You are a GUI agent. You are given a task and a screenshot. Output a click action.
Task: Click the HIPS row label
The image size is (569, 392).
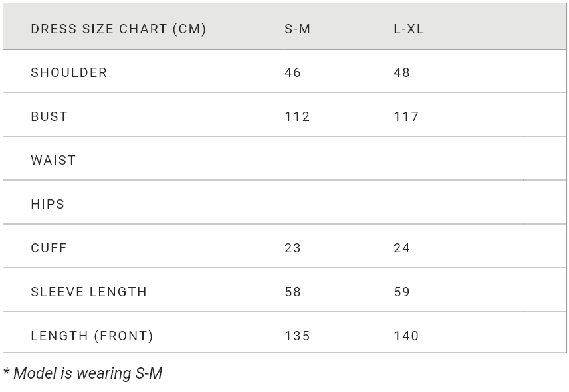(48, 204)
